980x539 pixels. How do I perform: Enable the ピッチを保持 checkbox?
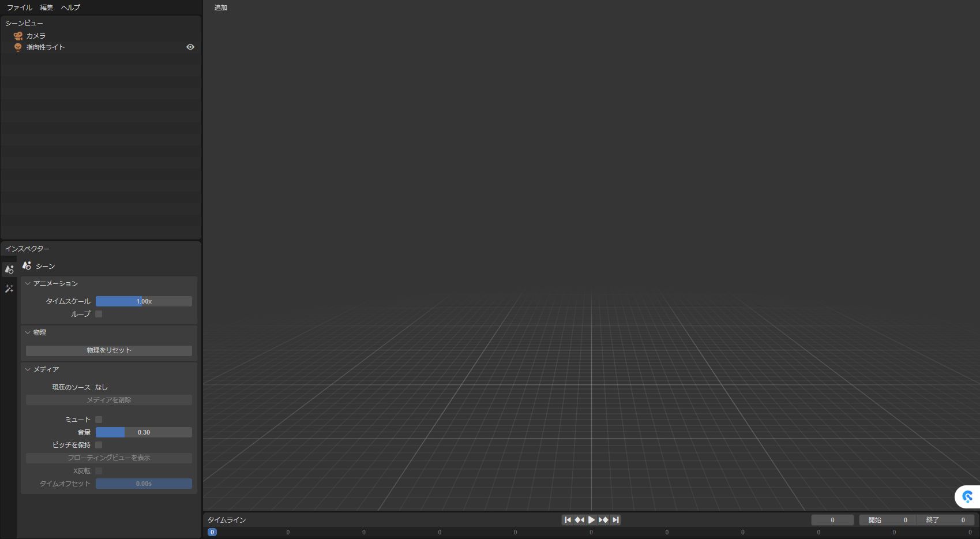(99, 445)
